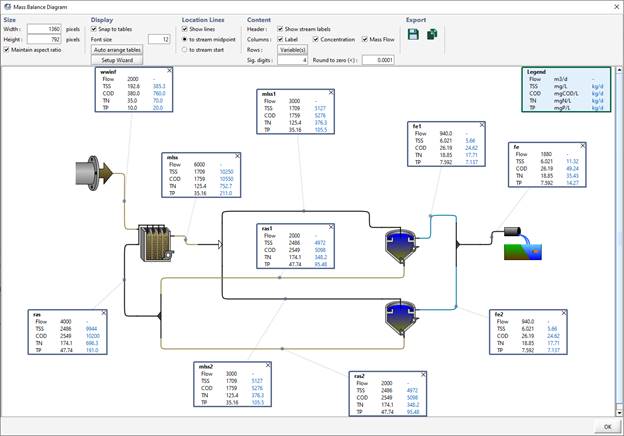Click the save diagram export icon

[413, 34]
